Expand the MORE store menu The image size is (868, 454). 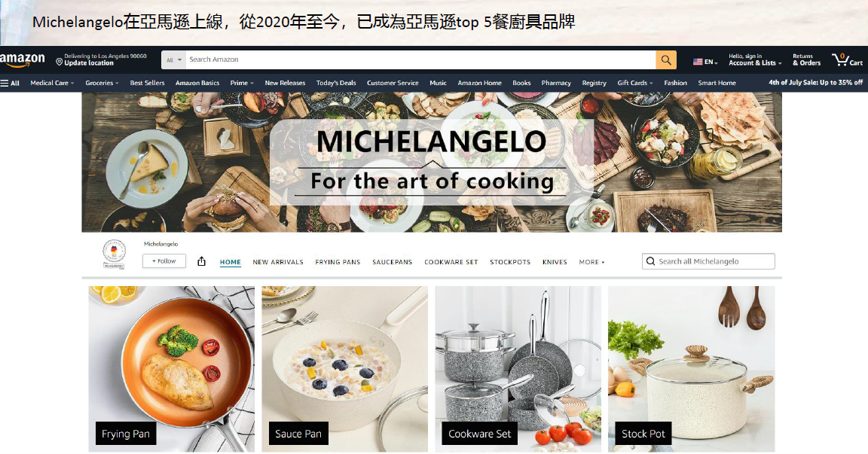(591, 262)
